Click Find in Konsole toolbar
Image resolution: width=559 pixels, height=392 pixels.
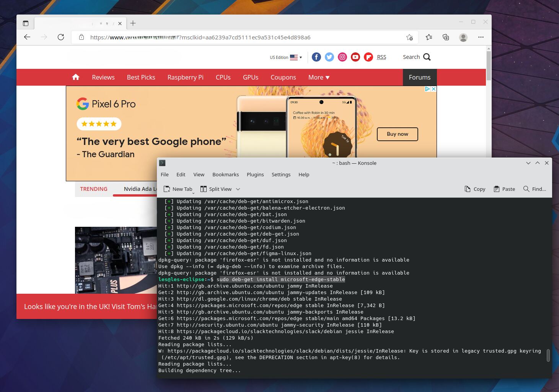(535, 189)
